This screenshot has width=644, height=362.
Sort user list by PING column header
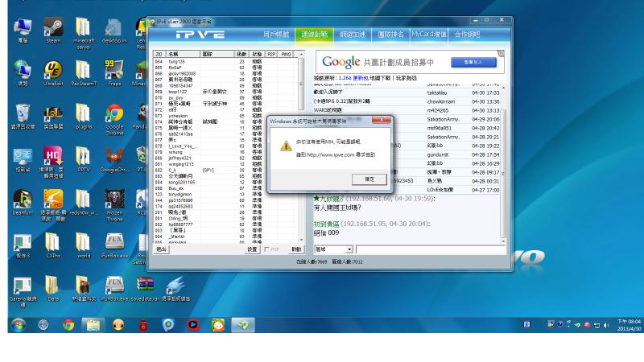click(x=287, y=54)
